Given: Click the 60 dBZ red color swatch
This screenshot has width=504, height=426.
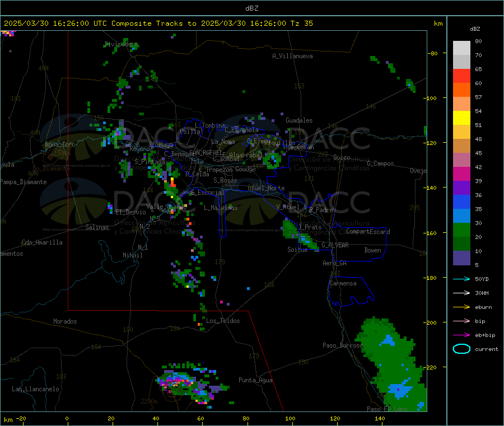Looking at the screenshot, I should [x=461, y=76].
